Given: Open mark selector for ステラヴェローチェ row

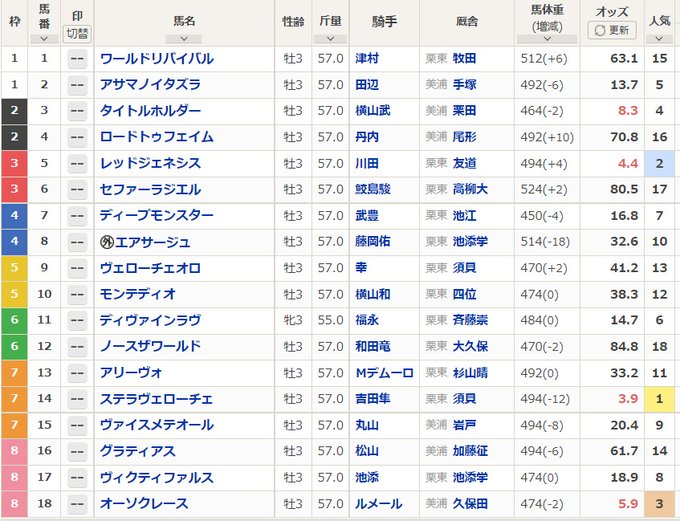Looking at the screenshot, I should (77, 399).
